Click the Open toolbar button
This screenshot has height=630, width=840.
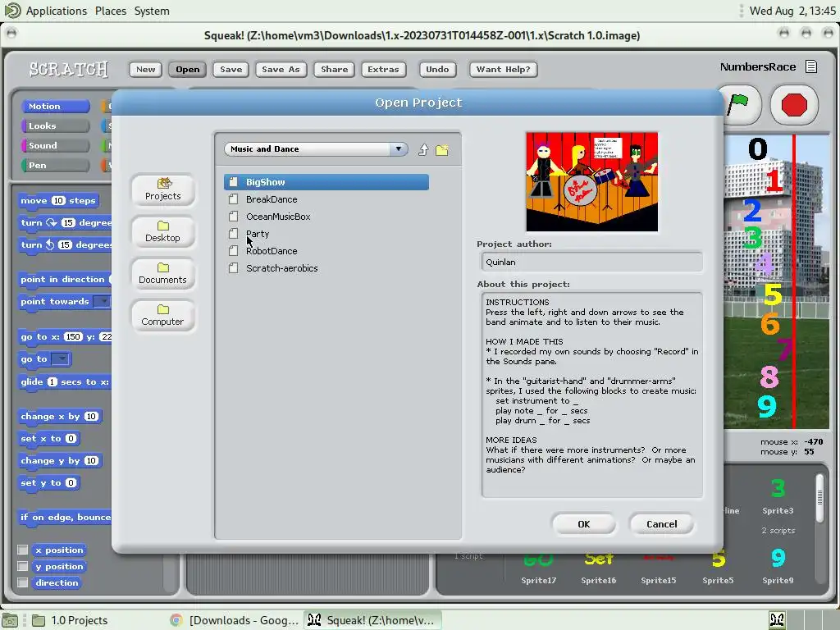(188, 69)
